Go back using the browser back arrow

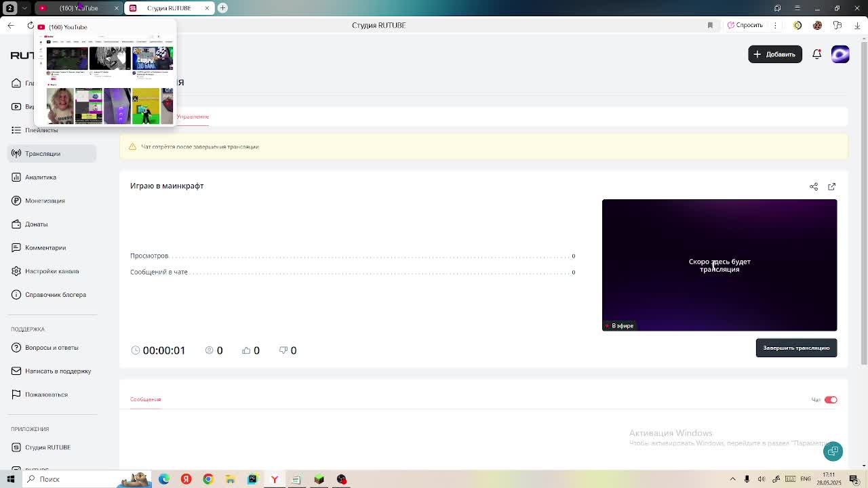(10, 26)
